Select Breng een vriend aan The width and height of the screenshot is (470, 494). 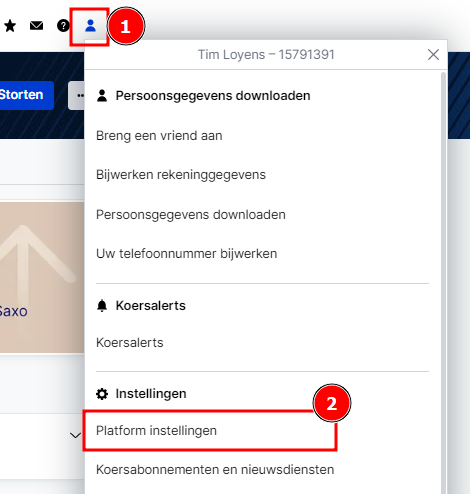[159, 136]
